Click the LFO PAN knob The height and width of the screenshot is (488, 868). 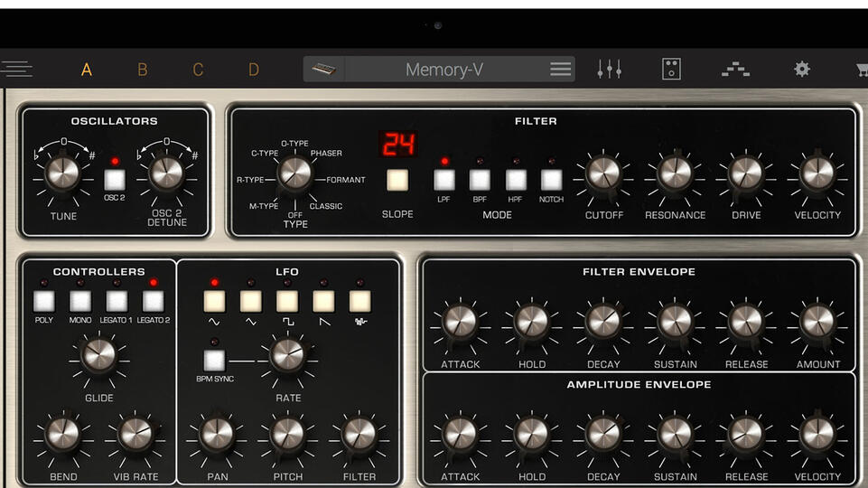click(217, 435)
